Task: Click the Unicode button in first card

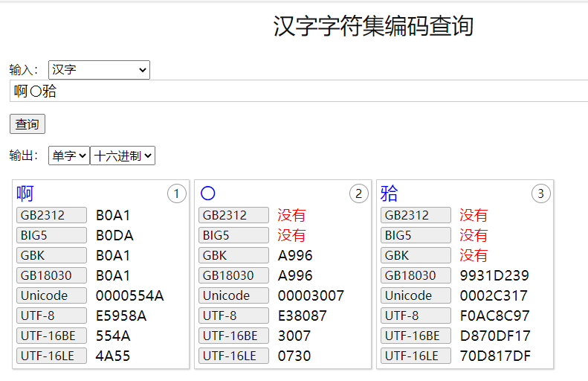Action: point(51,295)
